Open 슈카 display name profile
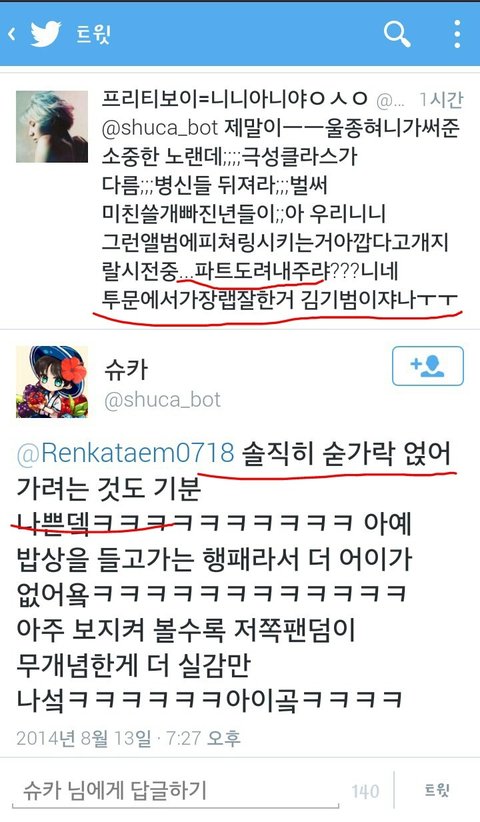480x822 pixels. coord(126,370)
